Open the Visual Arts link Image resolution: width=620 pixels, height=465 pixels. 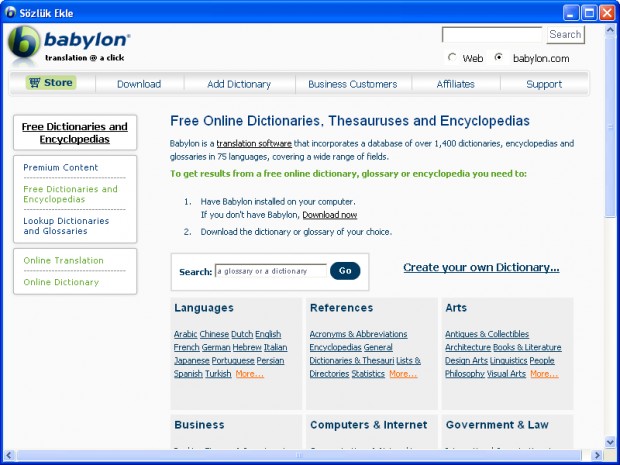[506, 374]
